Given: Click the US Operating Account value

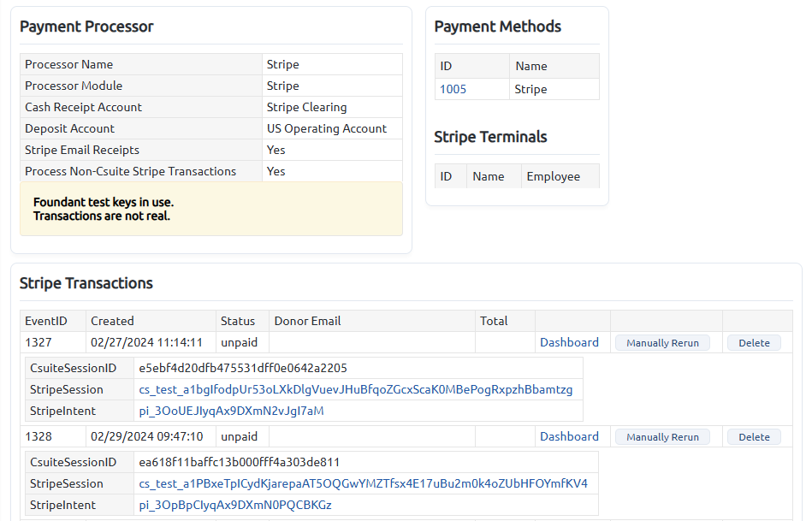Looking at the screenshot, I should coord(327,128).
